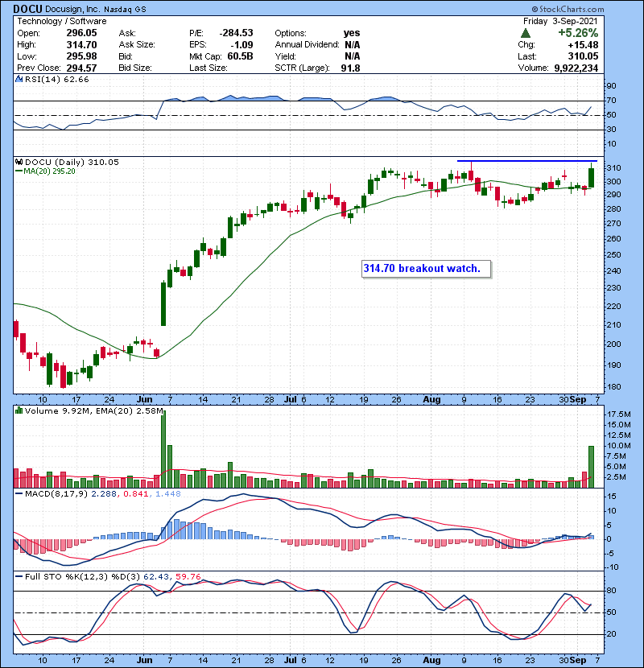Click the P/E value -284.53
The image size is (644, 668).
tap(236, 33)
